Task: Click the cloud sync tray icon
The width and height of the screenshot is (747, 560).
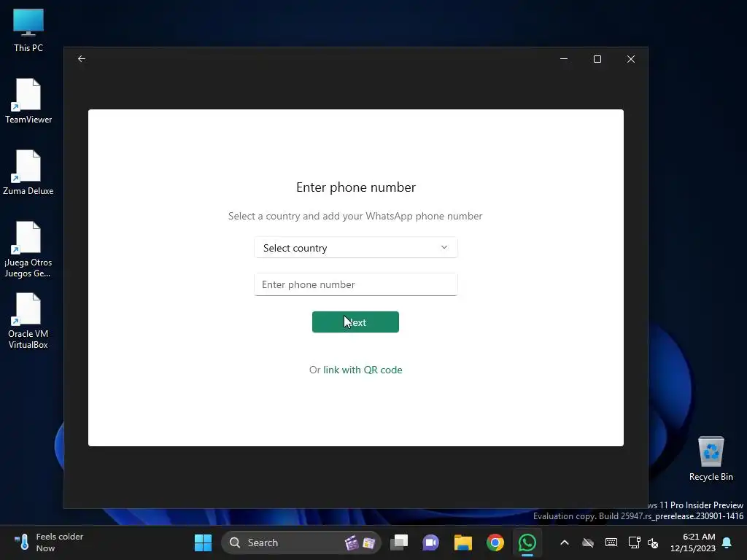Action: [588, 542]
